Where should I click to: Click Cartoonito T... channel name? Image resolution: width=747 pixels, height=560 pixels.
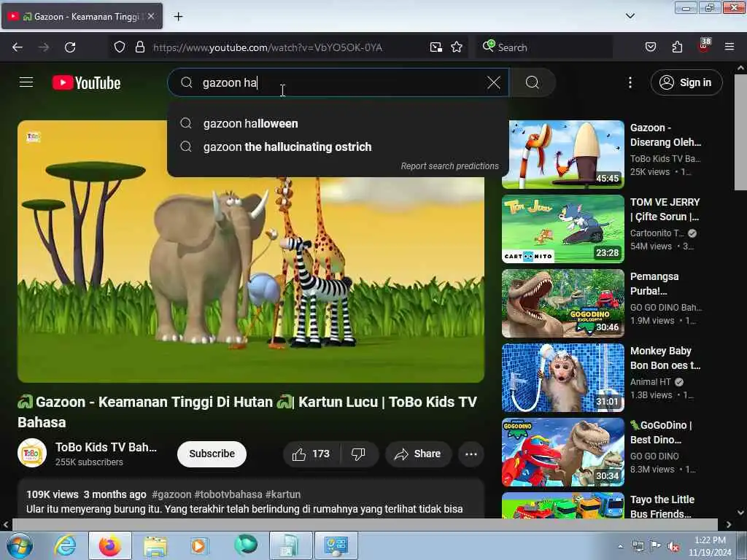point(657,233)
